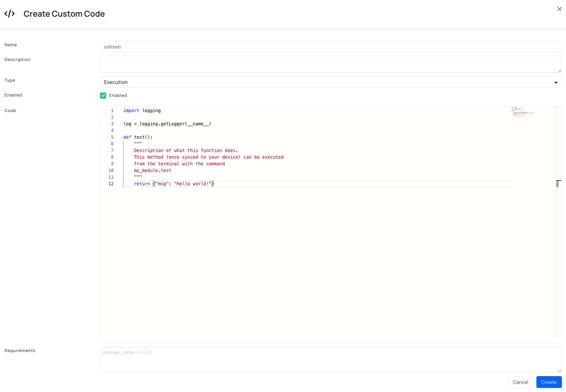The height and width of the screenshot is (392, 566).
Task: Close the Create Custom Code dialog
Action: click(x=560, y=9)
